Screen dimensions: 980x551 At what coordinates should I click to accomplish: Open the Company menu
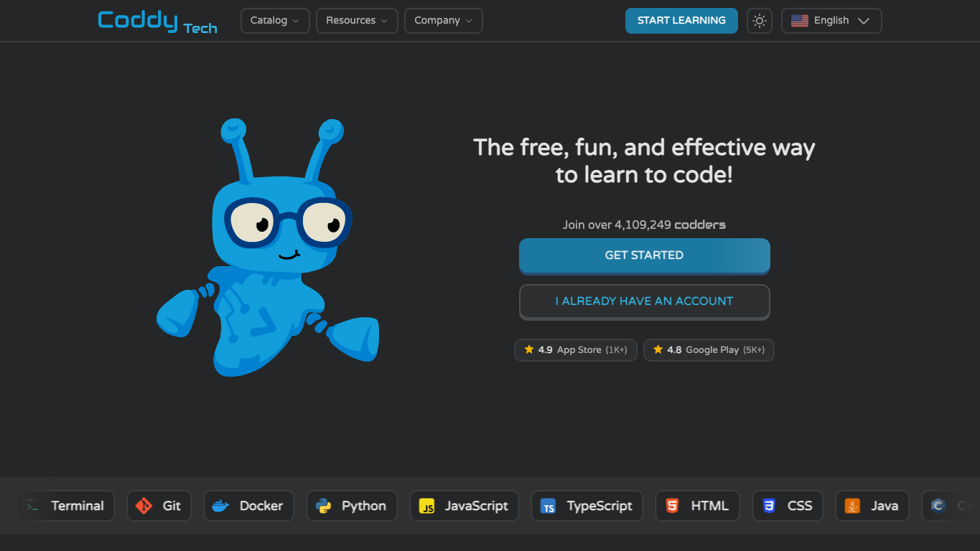pyautogui.click(x=444, y=21)
